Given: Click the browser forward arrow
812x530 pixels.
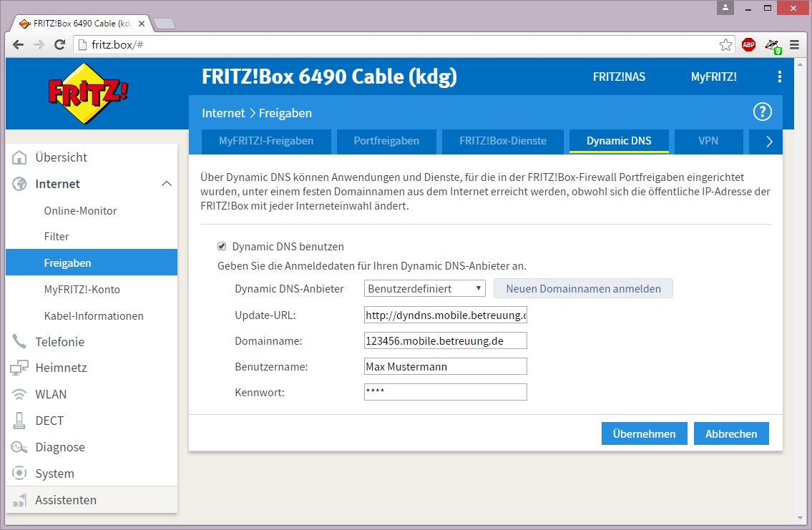Looking at the screenshot, I should click(x=39, y=45).
